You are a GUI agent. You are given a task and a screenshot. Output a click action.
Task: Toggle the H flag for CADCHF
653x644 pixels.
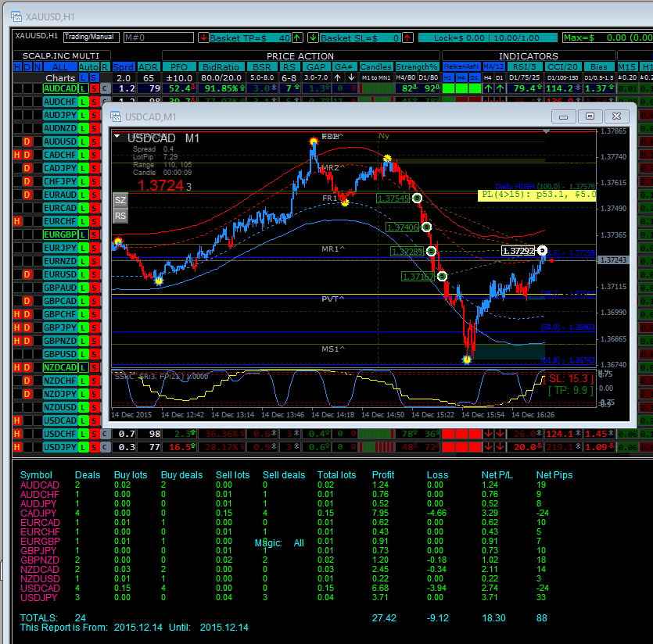point(17,156)
